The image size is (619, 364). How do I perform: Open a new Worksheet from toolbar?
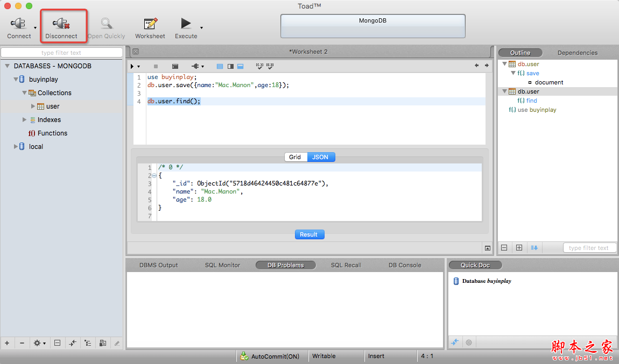[150, 24]
